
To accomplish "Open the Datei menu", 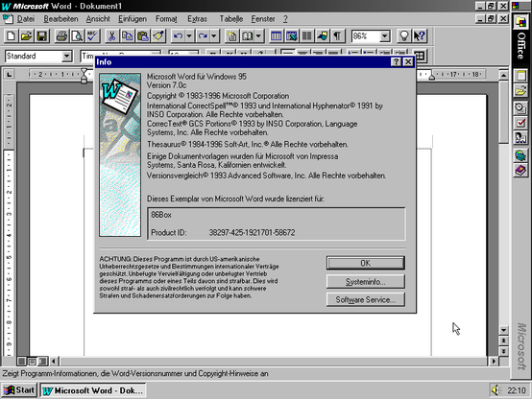I will tap(26, 19).
